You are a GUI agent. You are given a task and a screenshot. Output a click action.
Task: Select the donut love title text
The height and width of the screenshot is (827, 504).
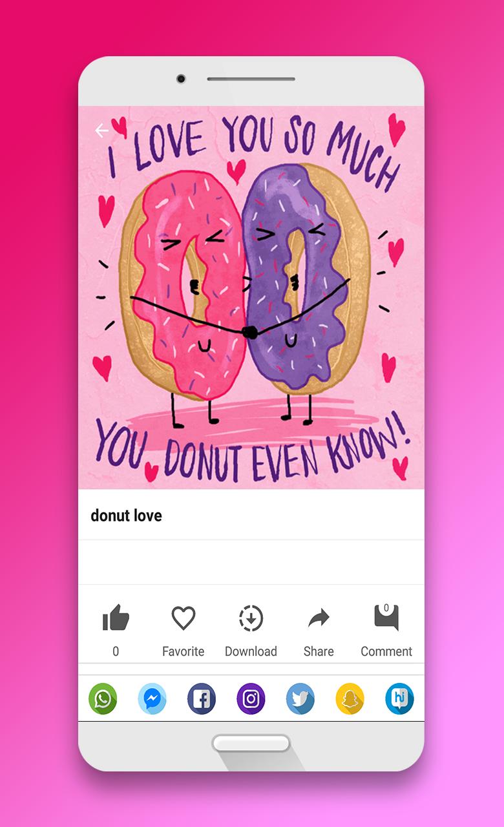pos(126,516)
